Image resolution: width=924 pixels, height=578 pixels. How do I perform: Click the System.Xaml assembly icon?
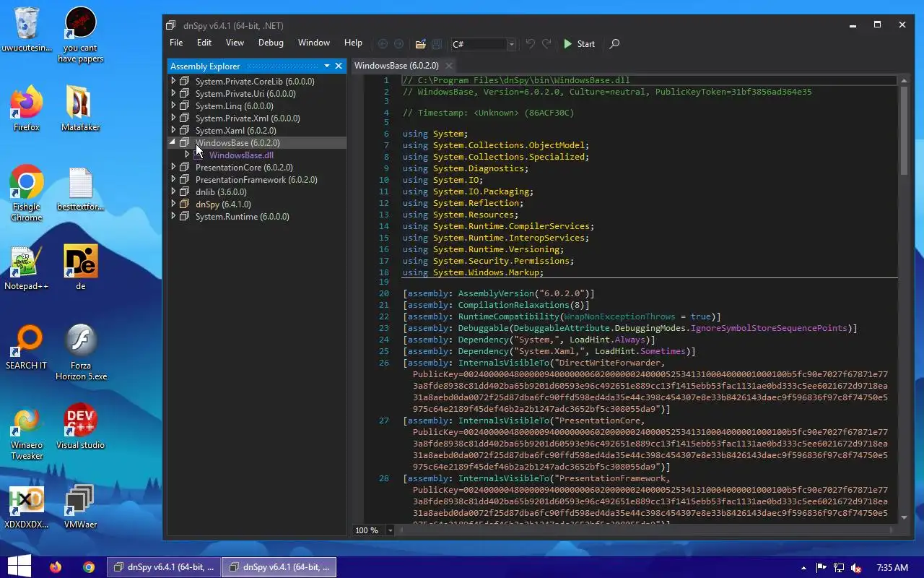point(185,130)
